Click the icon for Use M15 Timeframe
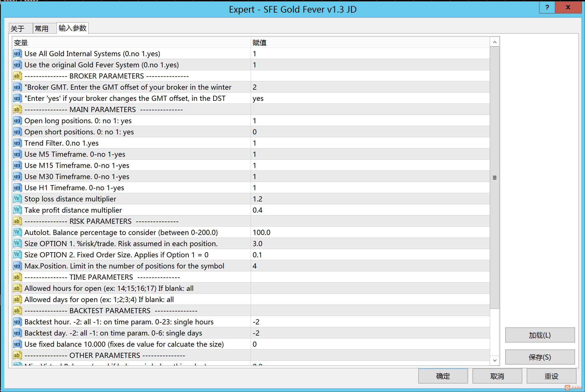 click(17, 165)
